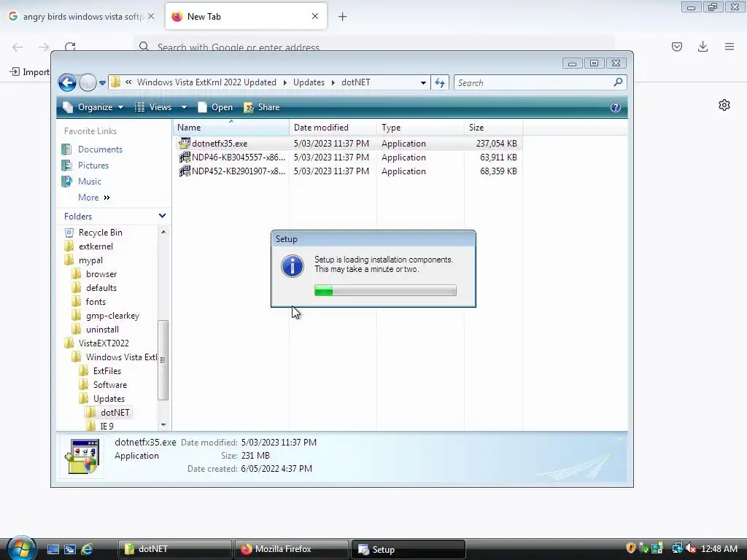The height and width of the screenshot is (560, 747).
Task: Switch to Mozilla Firefox taskbar button
Action: click(292, 549)
